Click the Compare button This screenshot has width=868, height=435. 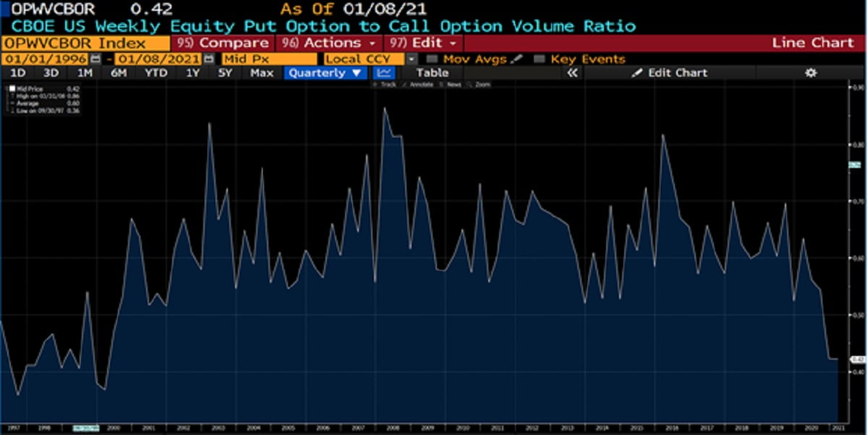[224, 43]
